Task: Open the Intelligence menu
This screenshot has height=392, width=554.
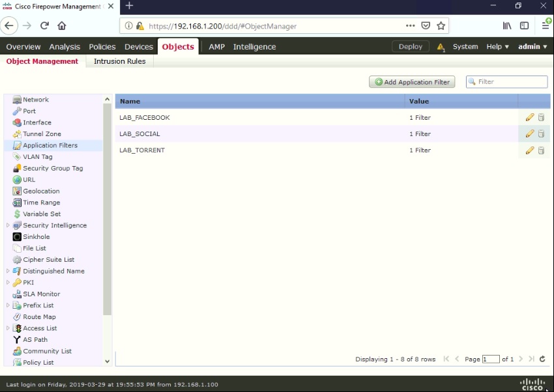Action: [x=254, y=47]
